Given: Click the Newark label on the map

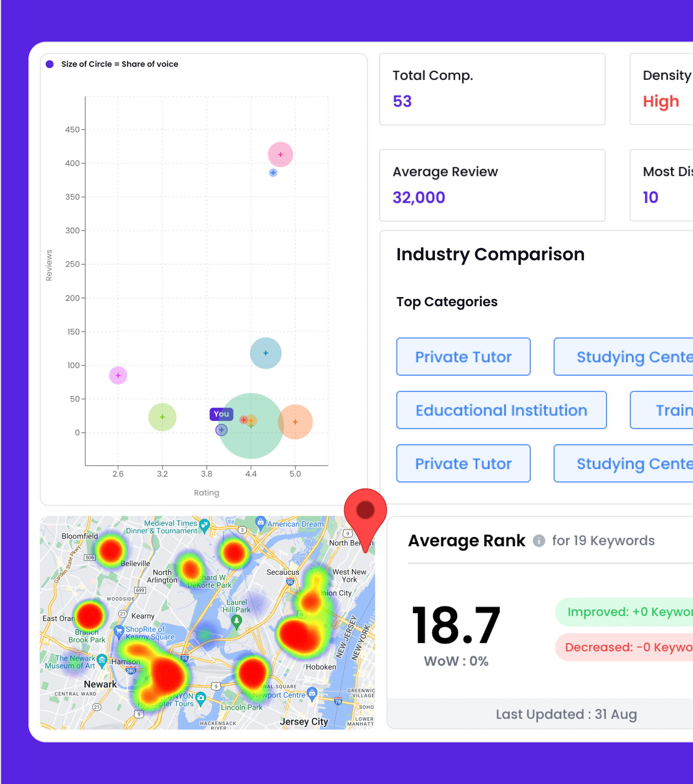Looking at the screenshot, I should [100, 684].
